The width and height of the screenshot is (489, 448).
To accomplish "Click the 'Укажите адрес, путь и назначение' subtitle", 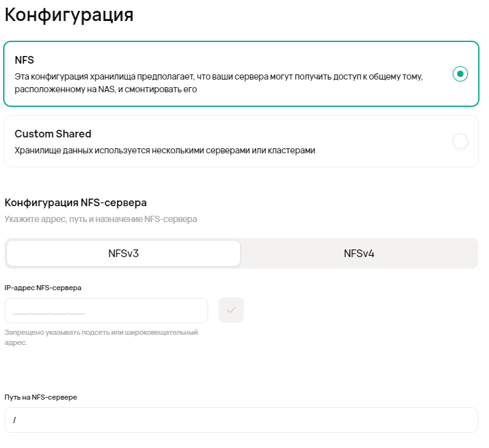I will [101, 219].
